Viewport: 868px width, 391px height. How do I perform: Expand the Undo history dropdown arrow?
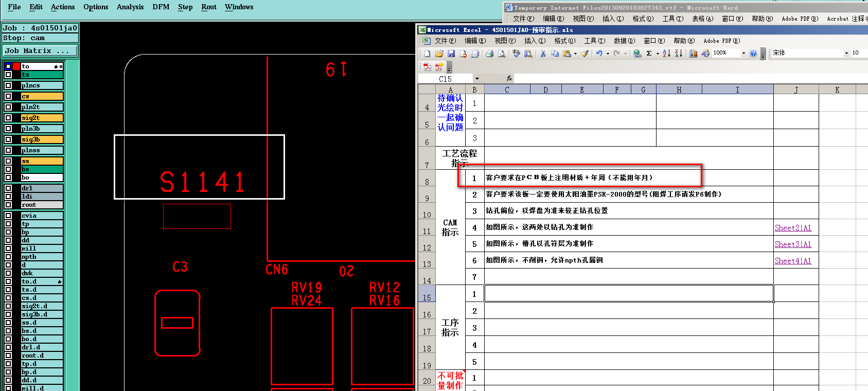point(608,54)
